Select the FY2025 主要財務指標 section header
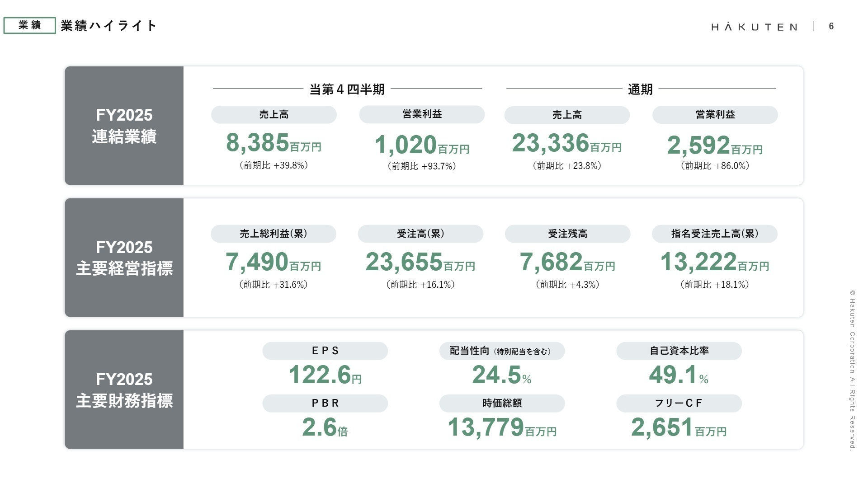This screenshot has height=488, width=868. click(x=124, y=389)
